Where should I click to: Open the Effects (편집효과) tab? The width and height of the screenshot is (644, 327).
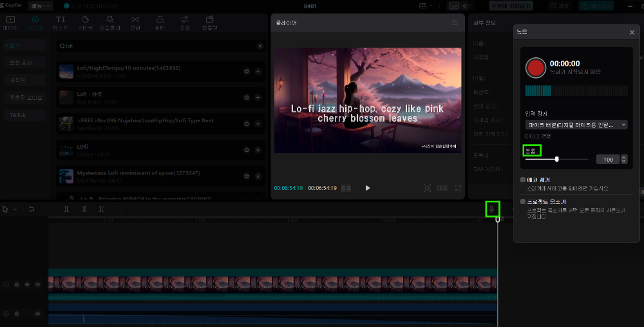click(110, 23)
